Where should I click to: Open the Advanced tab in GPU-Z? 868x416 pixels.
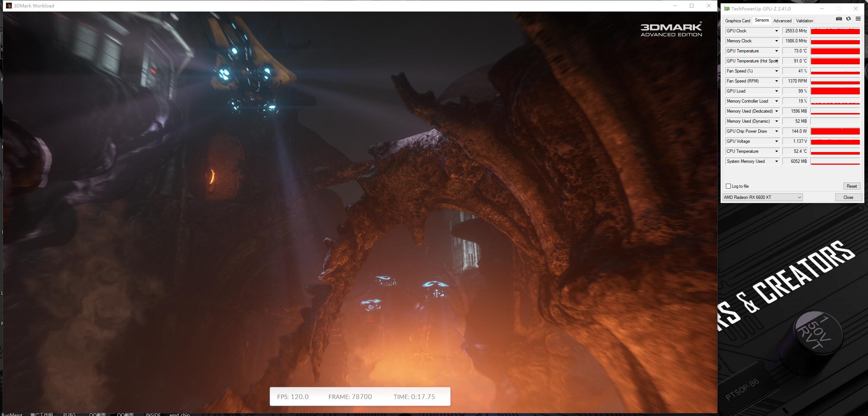[782, 21]
